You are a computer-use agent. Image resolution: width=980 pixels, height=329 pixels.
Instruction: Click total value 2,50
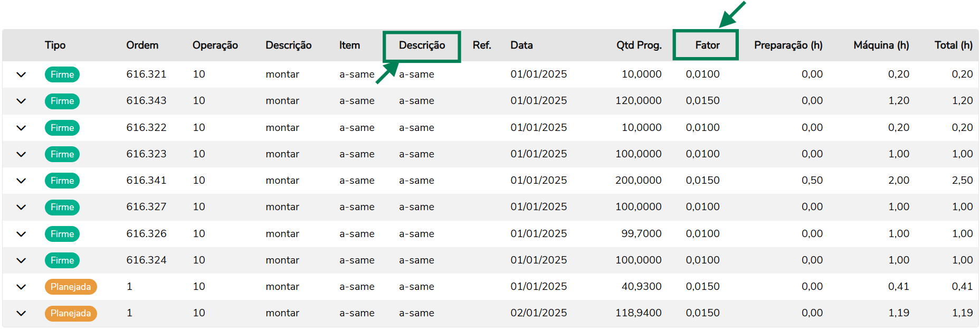click(962, 181)
